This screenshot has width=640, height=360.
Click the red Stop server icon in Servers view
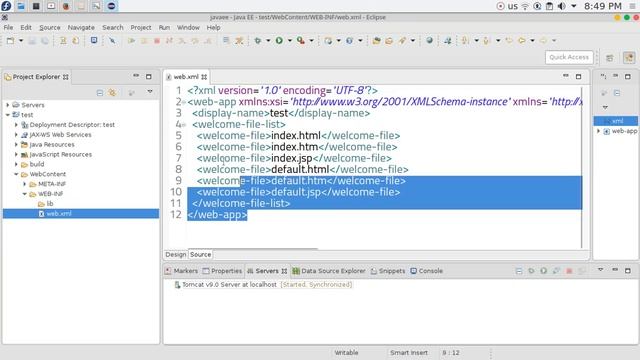[569, 271]
